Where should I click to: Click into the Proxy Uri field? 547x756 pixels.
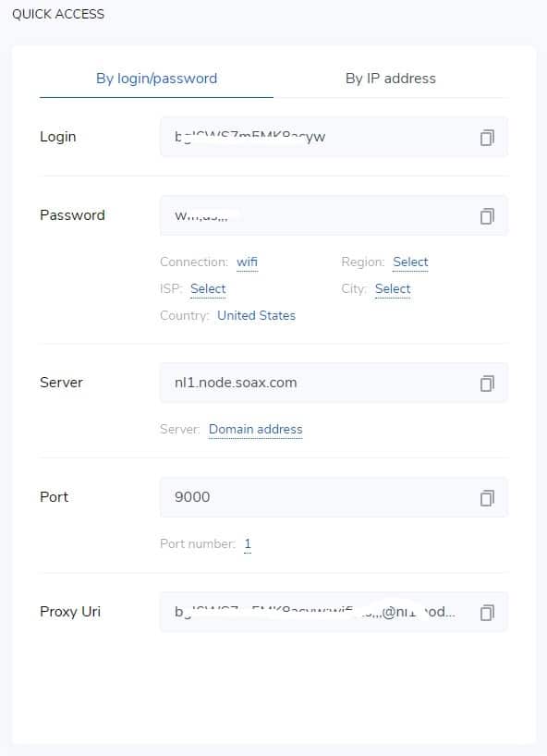[334, 612]
